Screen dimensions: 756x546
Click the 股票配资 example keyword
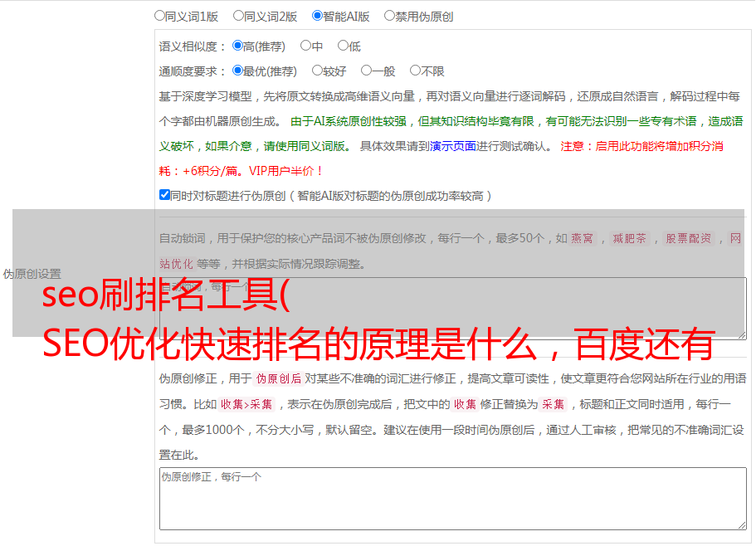coord(689,238)
